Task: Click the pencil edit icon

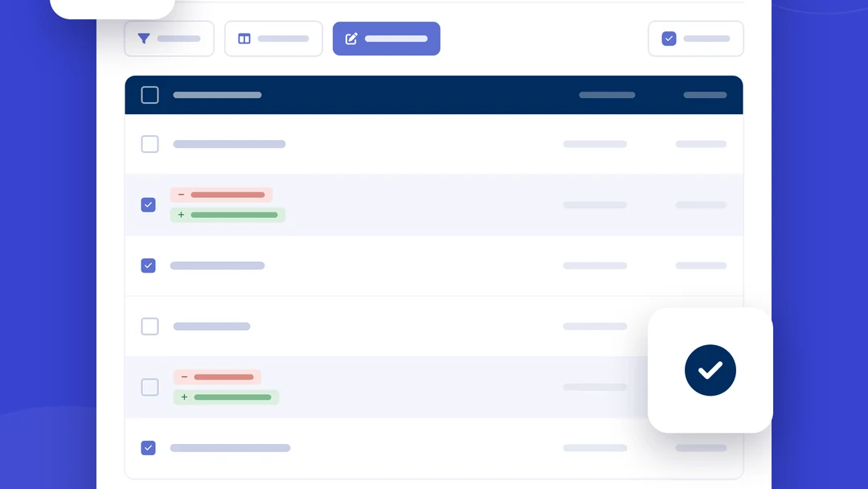Action: 351,39
